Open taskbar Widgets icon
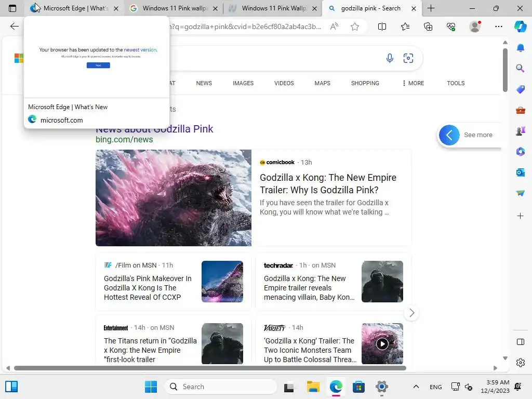532x399 pixels. (11, 387)
